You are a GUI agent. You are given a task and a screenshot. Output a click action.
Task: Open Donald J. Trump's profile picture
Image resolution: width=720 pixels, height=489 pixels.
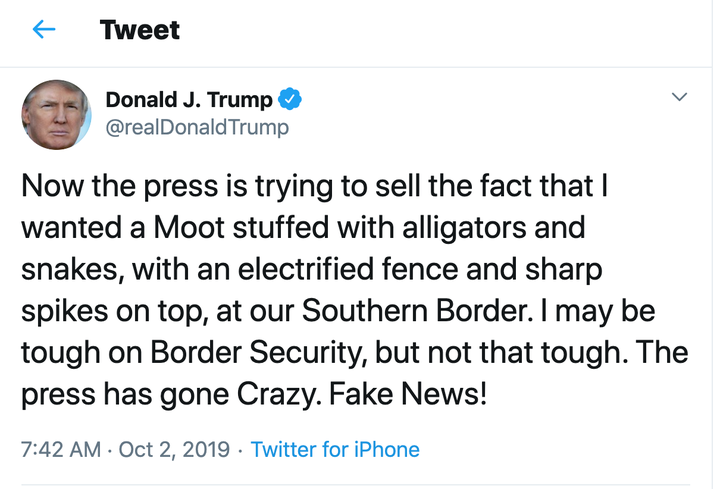[x=57, y=114]
